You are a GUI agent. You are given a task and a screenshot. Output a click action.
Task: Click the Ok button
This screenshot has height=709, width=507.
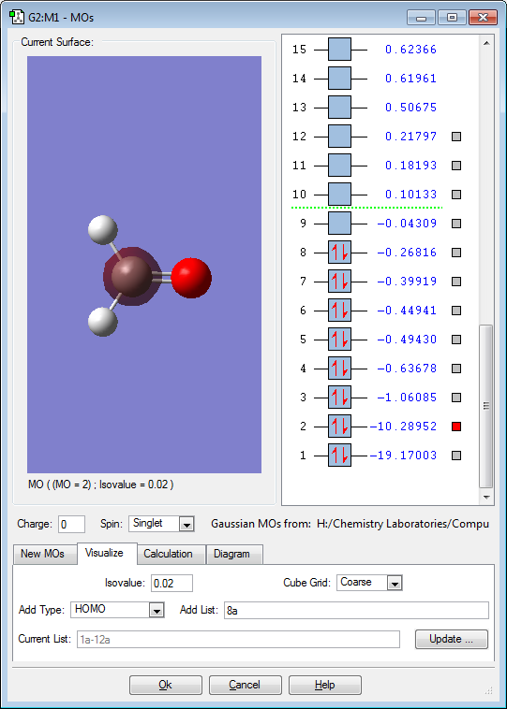point(166,685)
